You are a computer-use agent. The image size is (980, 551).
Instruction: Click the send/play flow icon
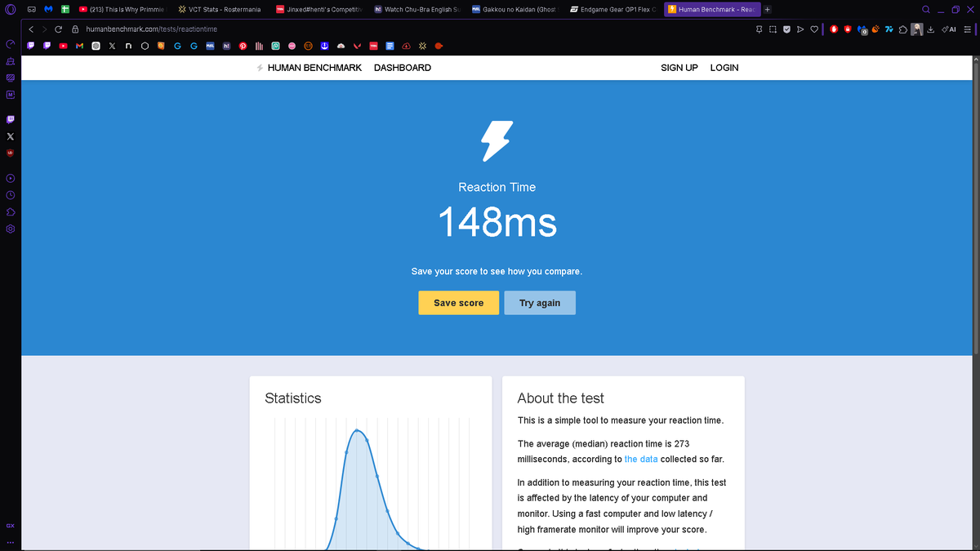tap(800, 29)
